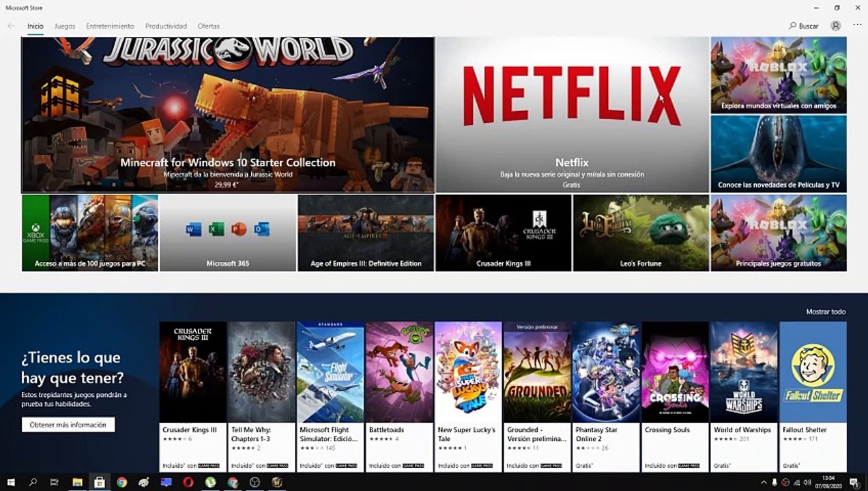868x491 pixels.
Task: Open Phantasy Star Online 2 card
Action: (606, 396)
